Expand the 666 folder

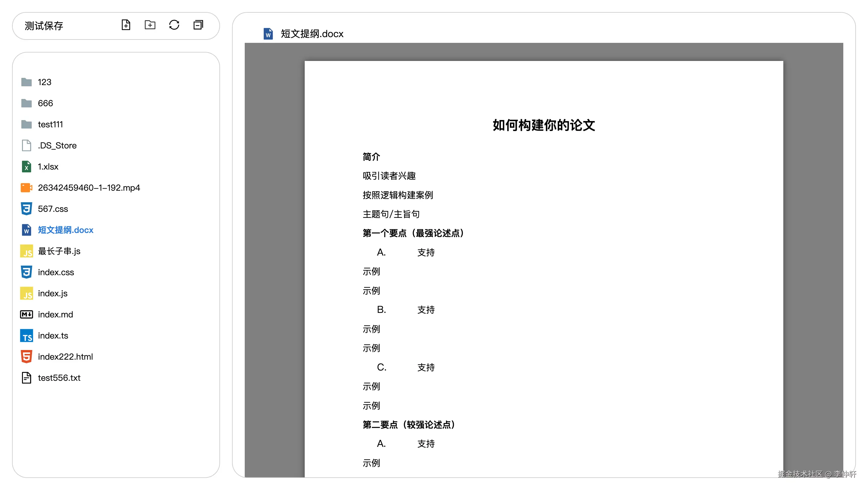pyautogui.click(x=45, y=103)
